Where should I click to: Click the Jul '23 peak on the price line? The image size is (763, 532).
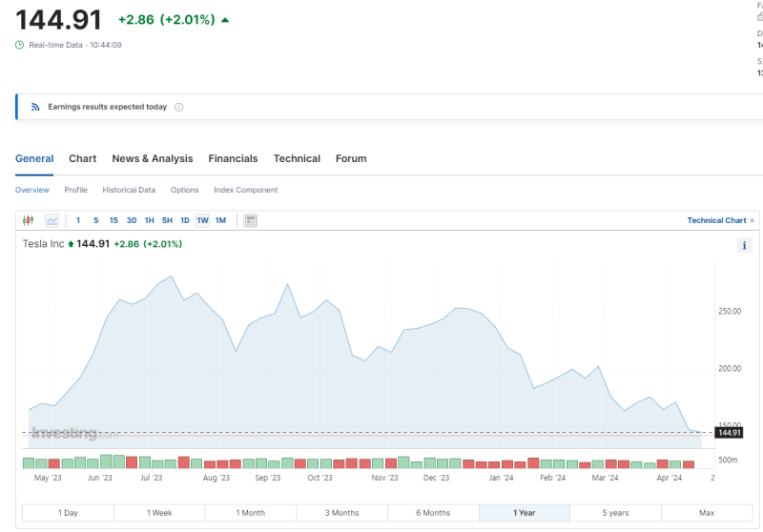tap(171, 276)
